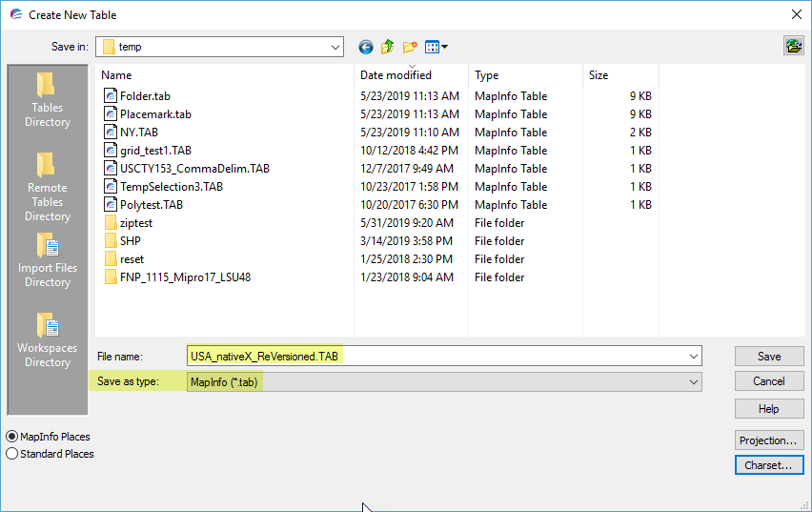Go back to the last folder visited
This screenshot has height=512, width=812.
[x=366, y=47]
